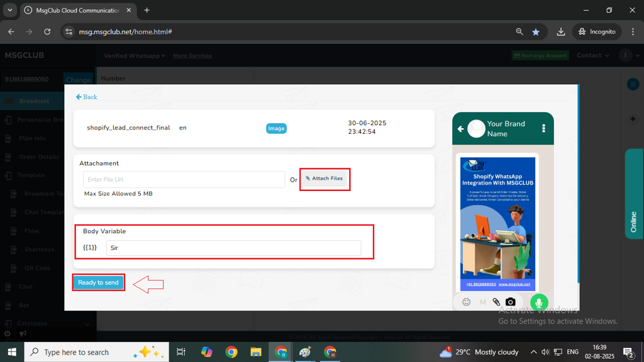This screenshot has width=644, height=362.
Task: Focus the Enter File Url field
Action: coord(184,179)
